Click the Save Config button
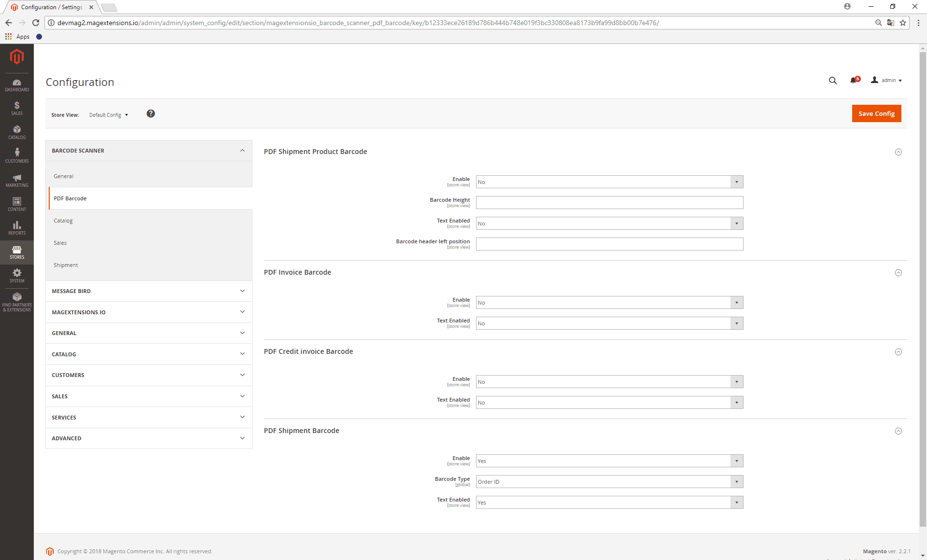 tap(876, 114)
